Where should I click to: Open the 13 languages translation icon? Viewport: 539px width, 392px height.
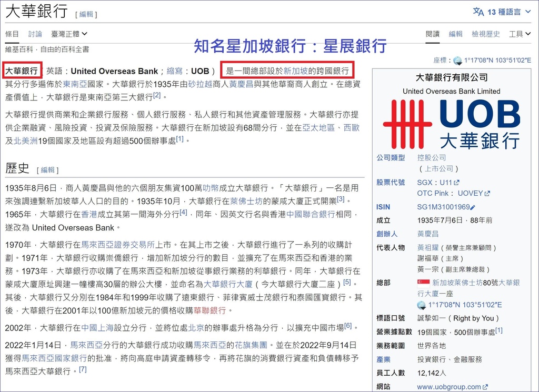click(478, 12)
